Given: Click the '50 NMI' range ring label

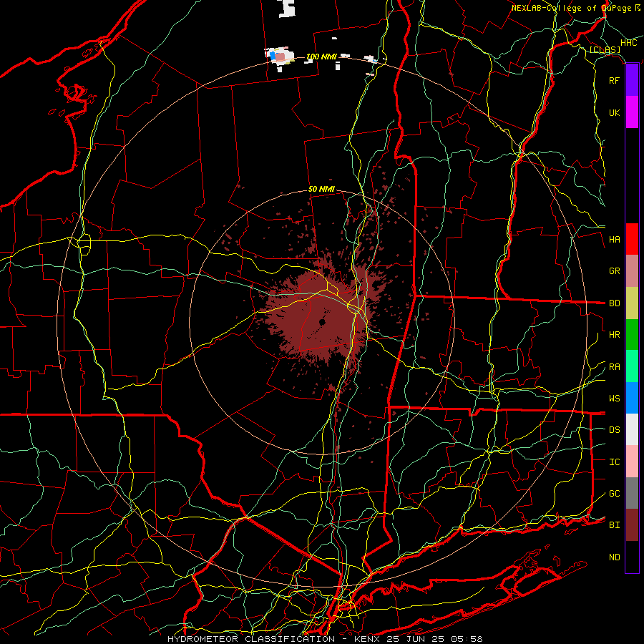Looking at the screenshot, I should coord(321,189).
